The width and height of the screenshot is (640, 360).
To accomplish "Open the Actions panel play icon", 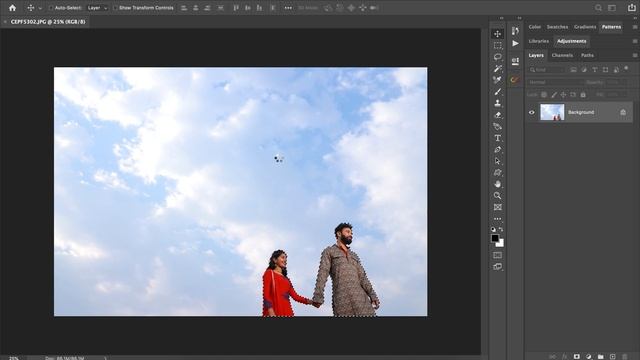I will [515, 43].
